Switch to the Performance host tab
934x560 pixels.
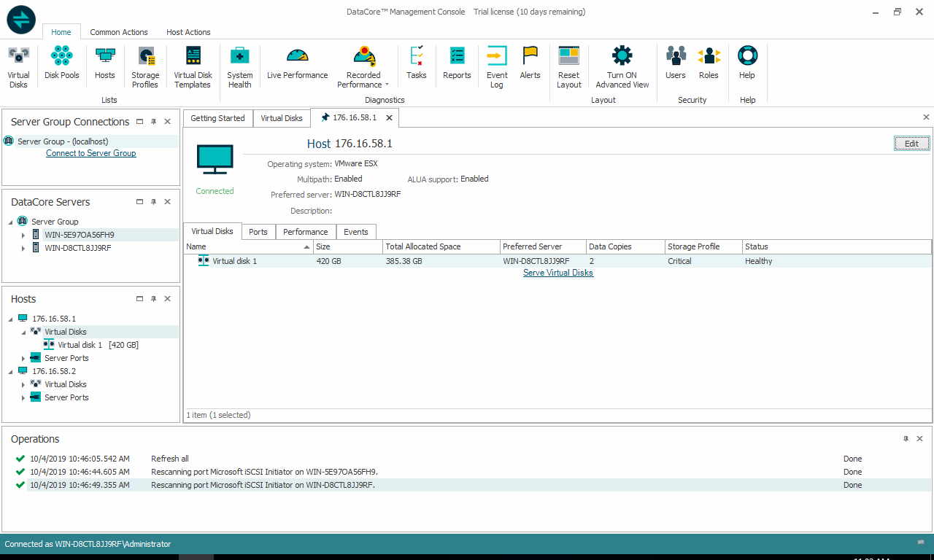(306, 232)
